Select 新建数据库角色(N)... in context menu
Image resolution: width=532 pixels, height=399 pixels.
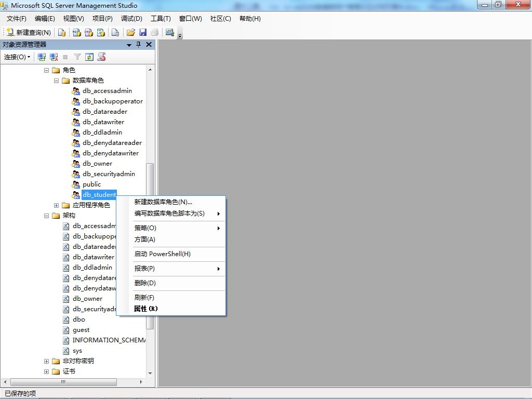(171, 202)
